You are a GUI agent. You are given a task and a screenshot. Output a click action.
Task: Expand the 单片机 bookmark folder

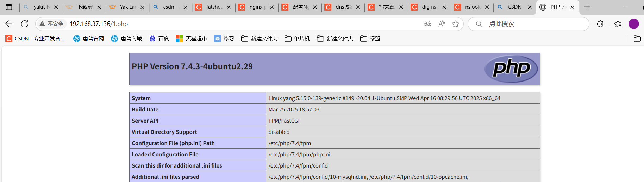click(297, 39)
